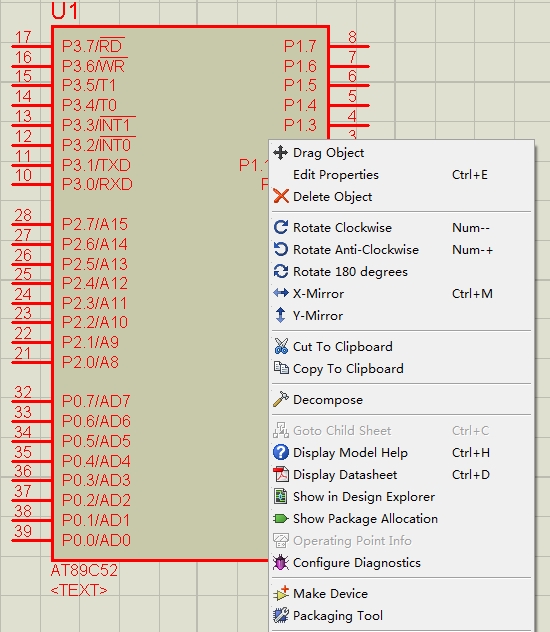This screenshot has width=550, height=632.
Task: Click pin label P2.4/A12
Action: tap(95, 283)
